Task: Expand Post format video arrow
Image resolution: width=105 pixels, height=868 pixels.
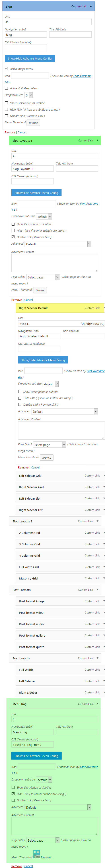Action: (104, 612)
